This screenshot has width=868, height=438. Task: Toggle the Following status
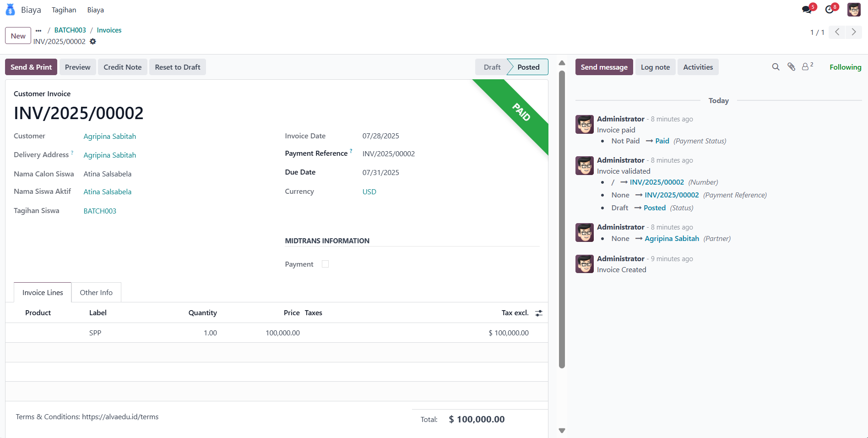[x=845, y=67]
